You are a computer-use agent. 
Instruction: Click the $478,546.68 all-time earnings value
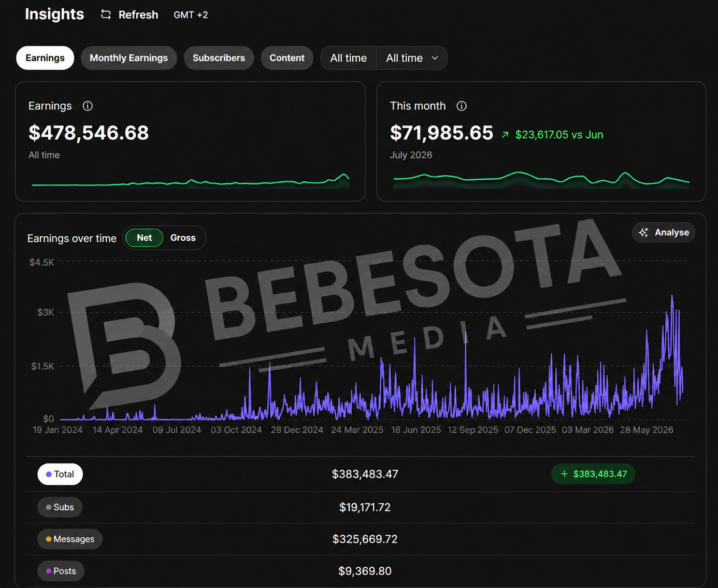point(89,133)
